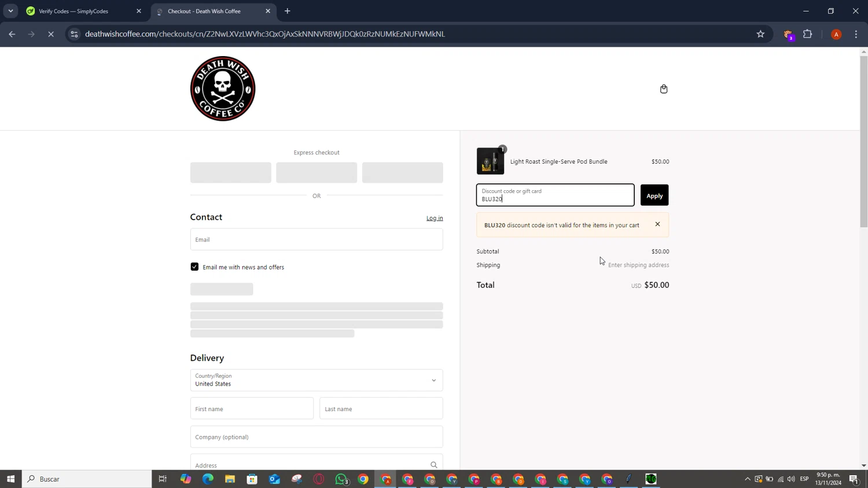
Task: Bookmark this page with the star
Action: tap(760, 34)
